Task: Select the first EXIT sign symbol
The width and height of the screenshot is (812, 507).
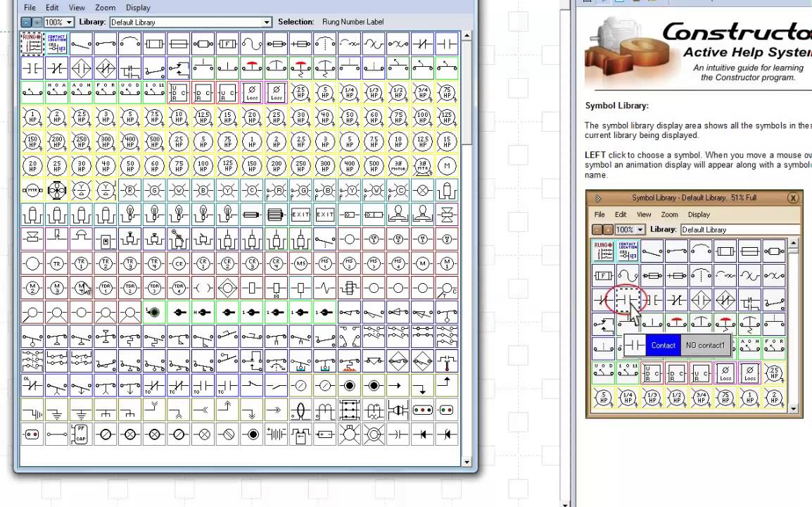Action: pos(300,214)
